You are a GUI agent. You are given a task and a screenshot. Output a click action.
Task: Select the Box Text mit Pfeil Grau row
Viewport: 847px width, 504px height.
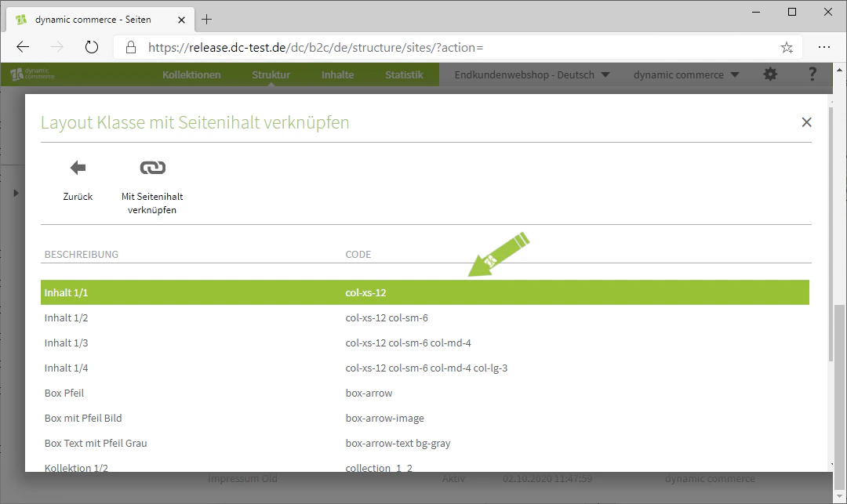(x=424, y=443)
